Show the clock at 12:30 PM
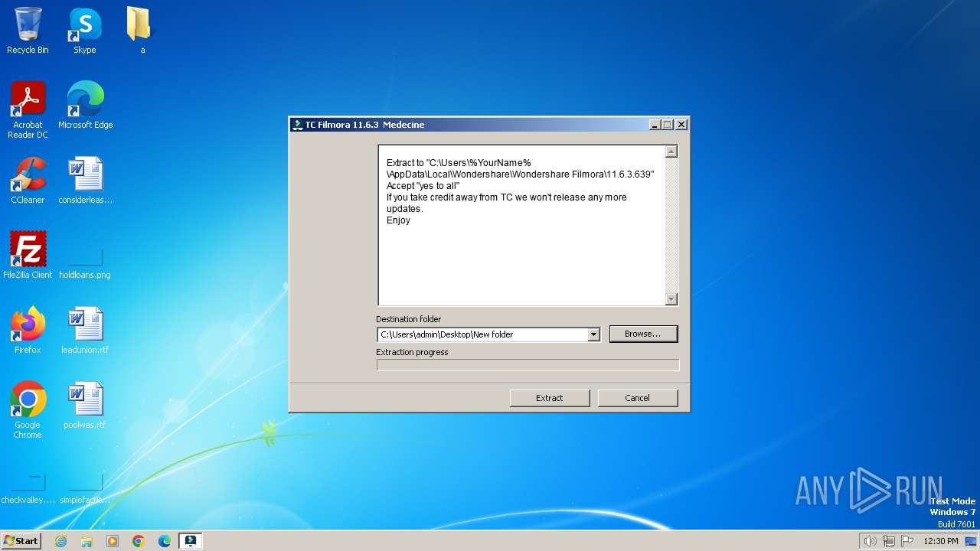The width and height of the screenshot is (980, 551). coord(941,541)
